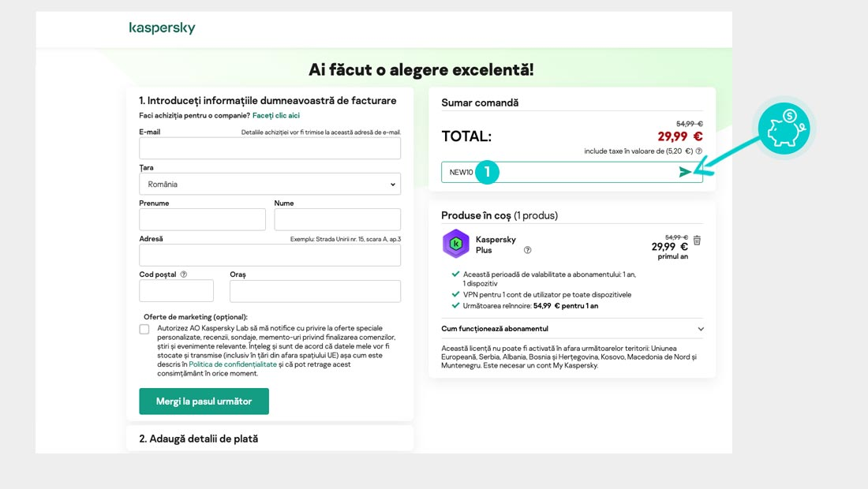Click Mergi la pasul următor button
This screenshot has height=489, width=868.
pos(204,401)
